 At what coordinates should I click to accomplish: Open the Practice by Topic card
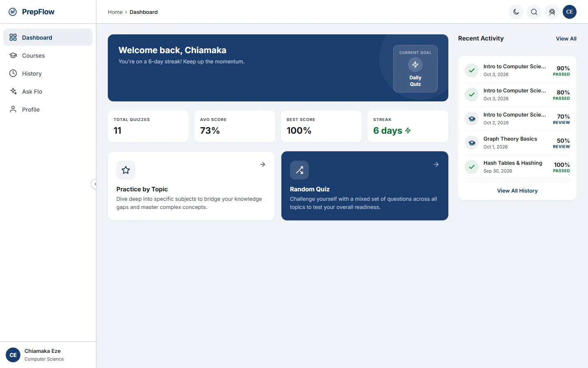click(x=191, y=186)
